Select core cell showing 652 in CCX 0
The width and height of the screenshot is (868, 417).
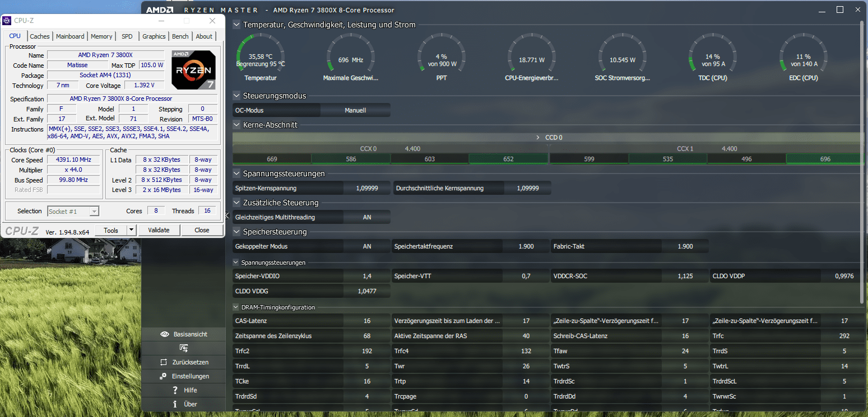508,159
